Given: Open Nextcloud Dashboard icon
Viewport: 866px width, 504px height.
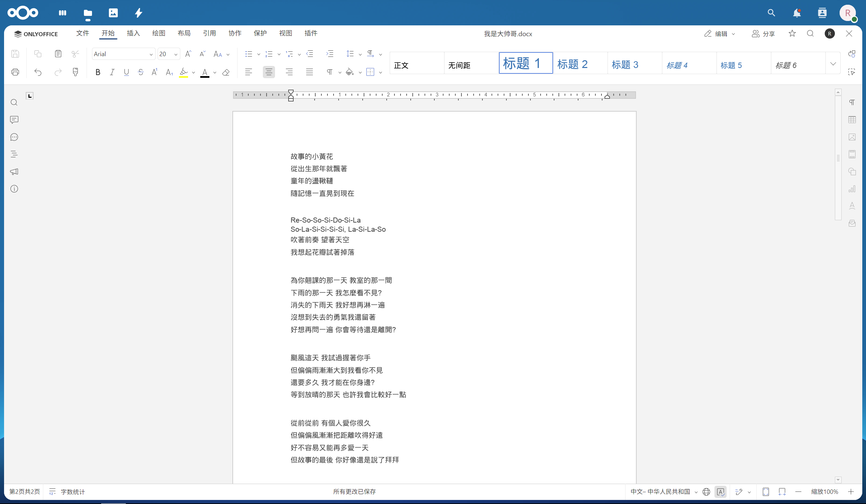Looking at the screenshot, I should tap(63, 13).
